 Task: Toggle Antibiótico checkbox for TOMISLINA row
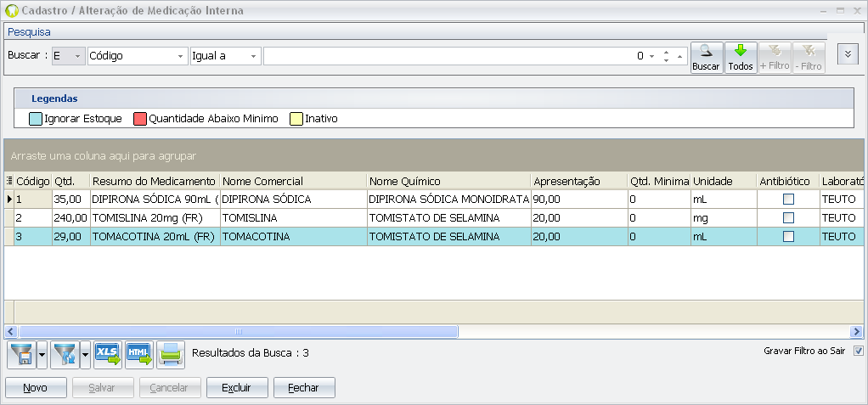coord(788,218)
